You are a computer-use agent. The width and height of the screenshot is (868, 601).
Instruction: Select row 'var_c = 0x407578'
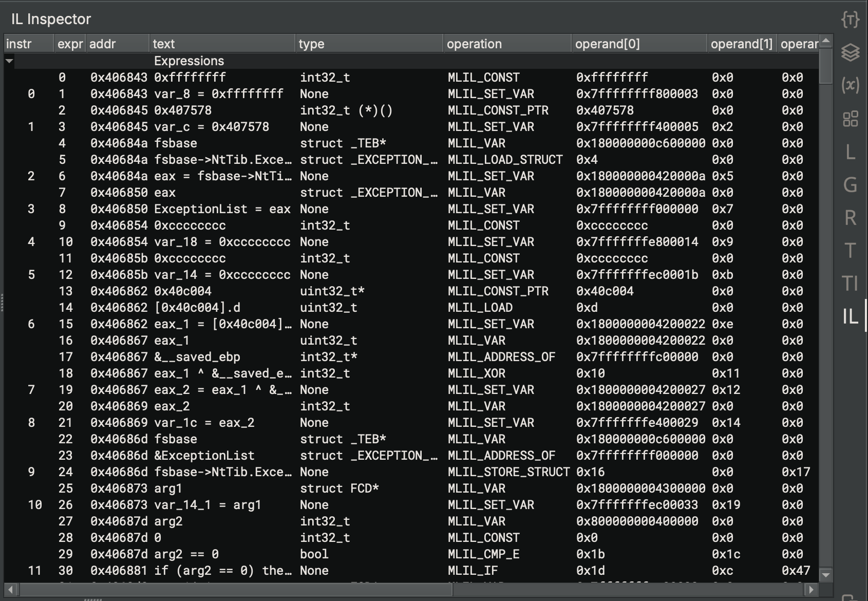click(411, 127)
